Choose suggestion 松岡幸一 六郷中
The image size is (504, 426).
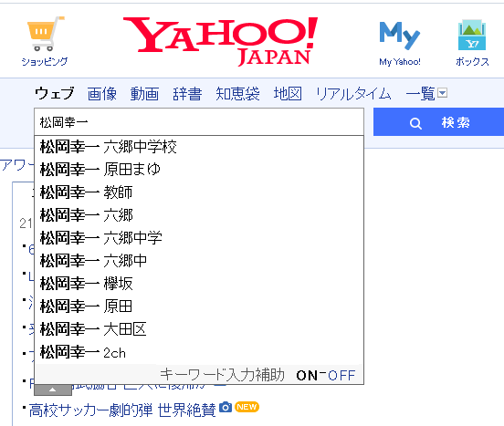(199, 261)
